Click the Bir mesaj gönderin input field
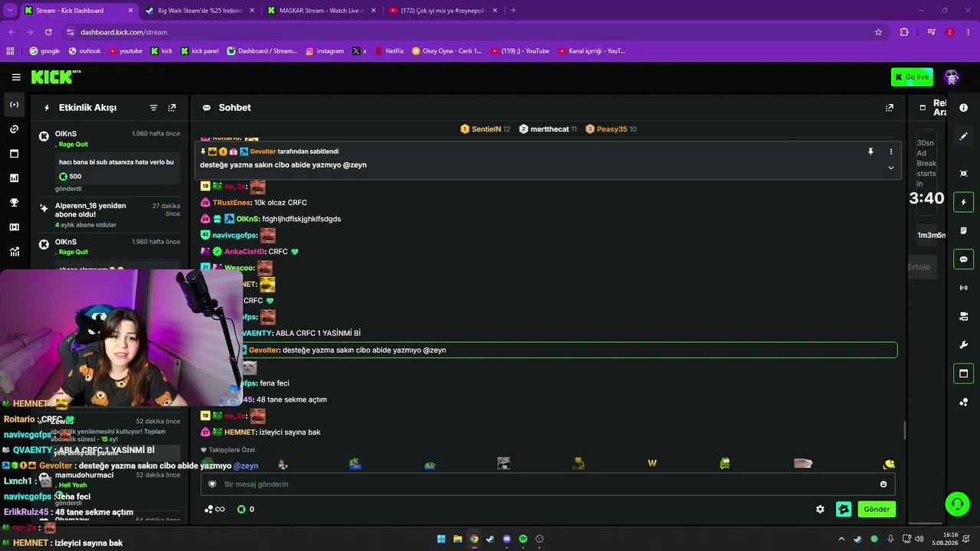This screenshot has width=980, height=551. tap(547, 484)
